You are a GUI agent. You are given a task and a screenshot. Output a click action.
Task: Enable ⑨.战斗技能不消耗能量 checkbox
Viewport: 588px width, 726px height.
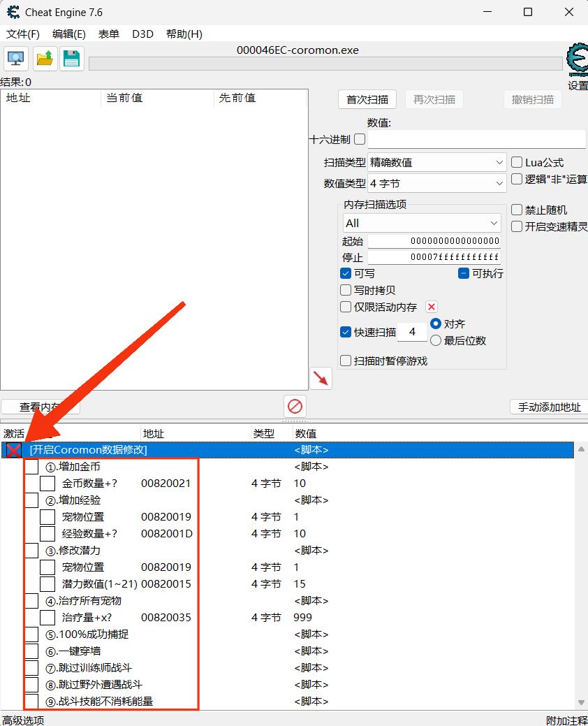coord(31,701)
